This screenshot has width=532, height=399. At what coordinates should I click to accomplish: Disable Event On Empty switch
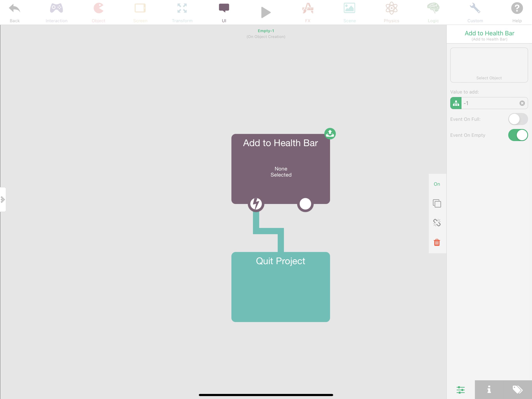click(x=518, y=135)
